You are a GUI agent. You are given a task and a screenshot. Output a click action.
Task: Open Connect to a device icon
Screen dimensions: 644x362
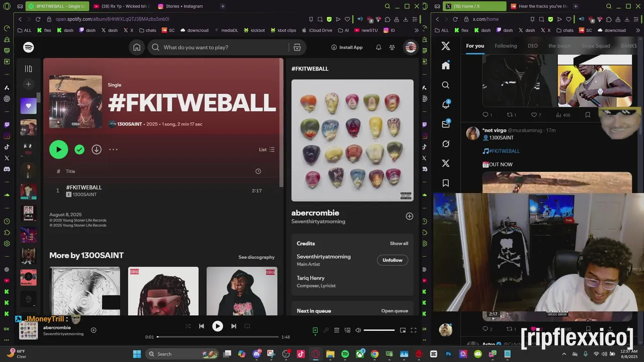[x=347, y=330]
